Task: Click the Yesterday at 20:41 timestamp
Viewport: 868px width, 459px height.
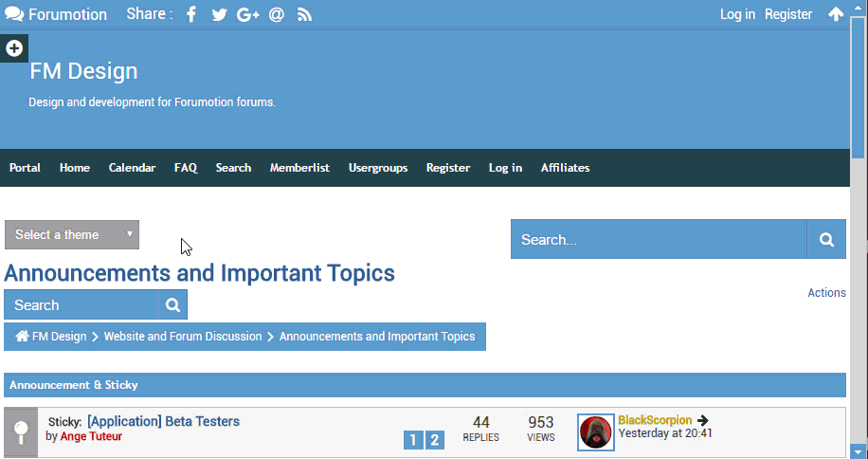Action: tap(665, 433)
